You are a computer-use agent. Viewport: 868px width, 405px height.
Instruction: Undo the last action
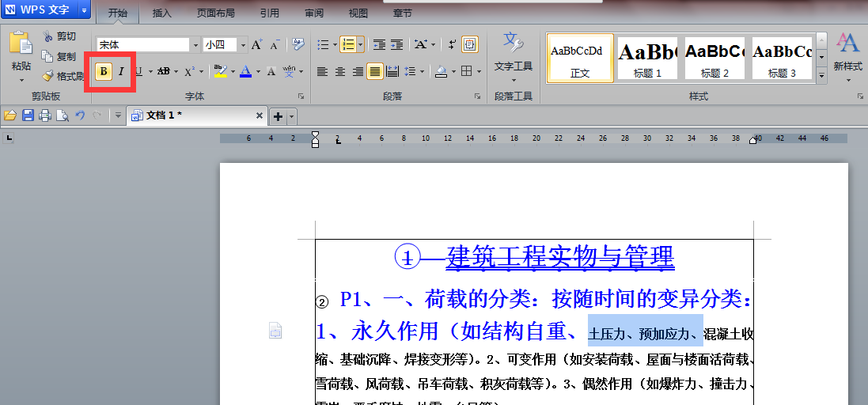(x=80, y=115)
